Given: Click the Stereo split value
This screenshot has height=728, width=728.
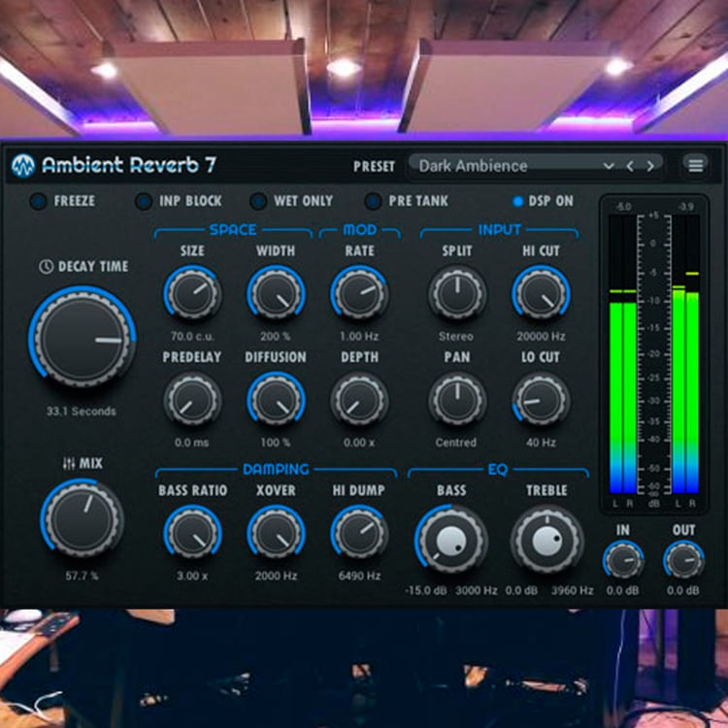Looking at the screenshot, I should tap(456, 336).
